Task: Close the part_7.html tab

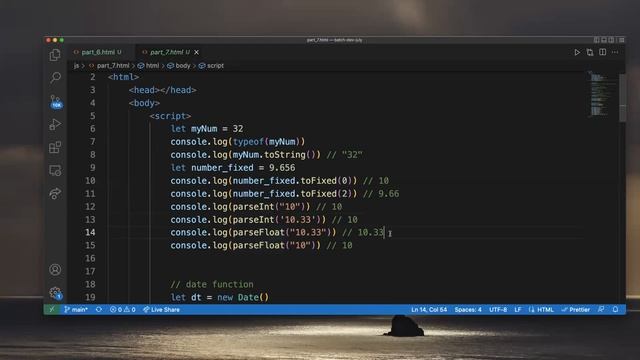Action: (197, 52)
